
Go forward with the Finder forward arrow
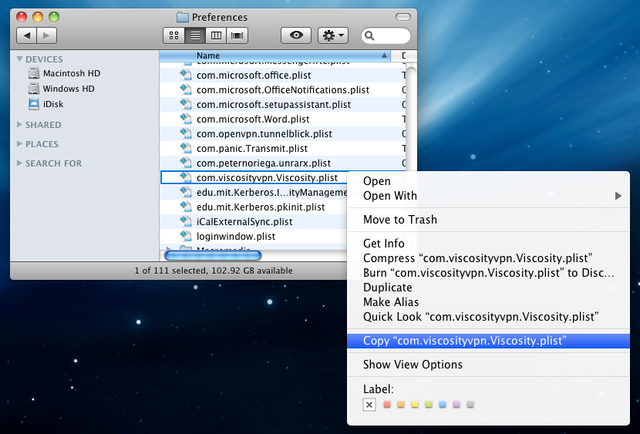47,36
